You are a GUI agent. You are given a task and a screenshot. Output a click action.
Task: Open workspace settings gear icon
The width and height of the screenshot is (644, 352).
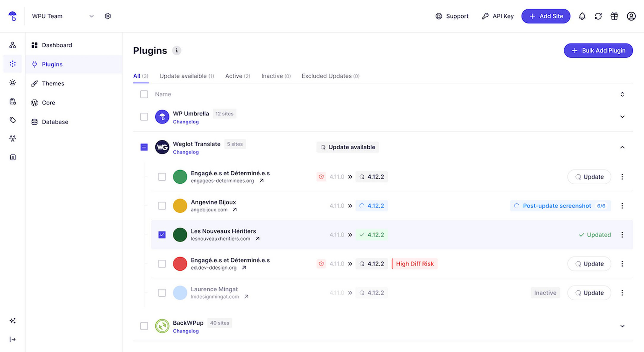coord(108,16)
